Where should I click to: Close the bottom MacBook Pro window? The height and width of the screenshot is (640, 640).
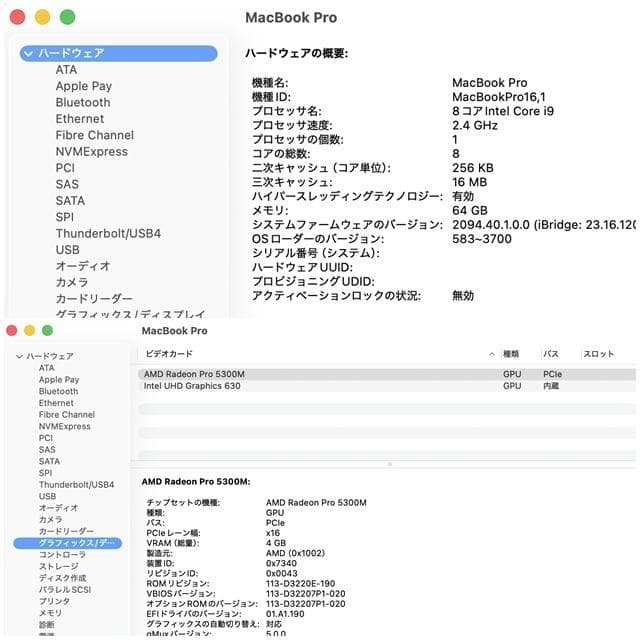tap(12, 330)
